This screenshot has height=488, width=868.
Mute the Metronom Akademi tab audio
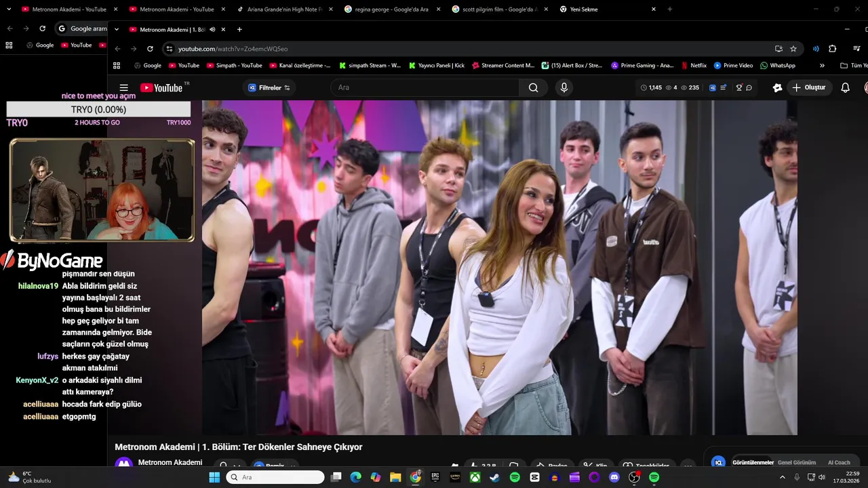[212, 29]
